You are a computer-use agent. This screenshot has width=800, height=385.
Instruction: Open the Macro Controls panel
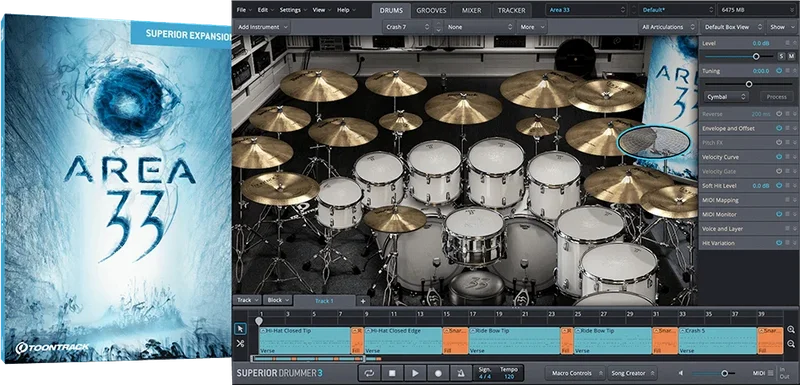click(x=575, y=373)
